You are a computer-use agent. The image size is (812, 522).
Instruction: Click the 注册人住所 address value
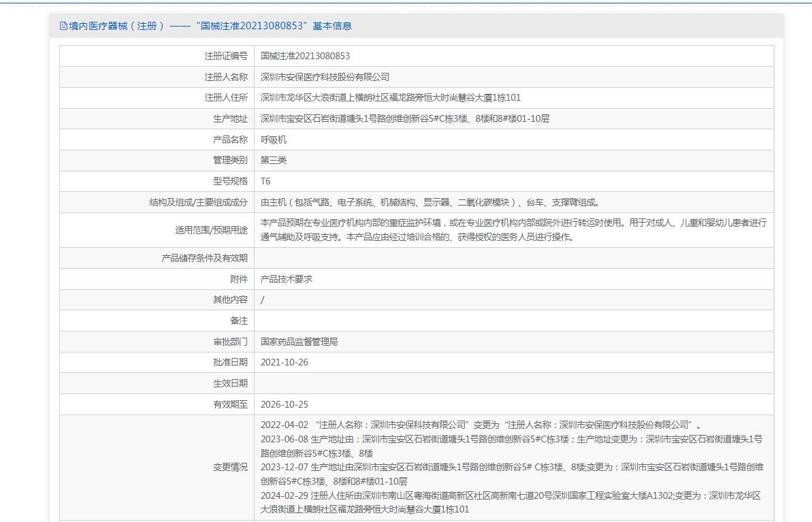pos(390,97)
